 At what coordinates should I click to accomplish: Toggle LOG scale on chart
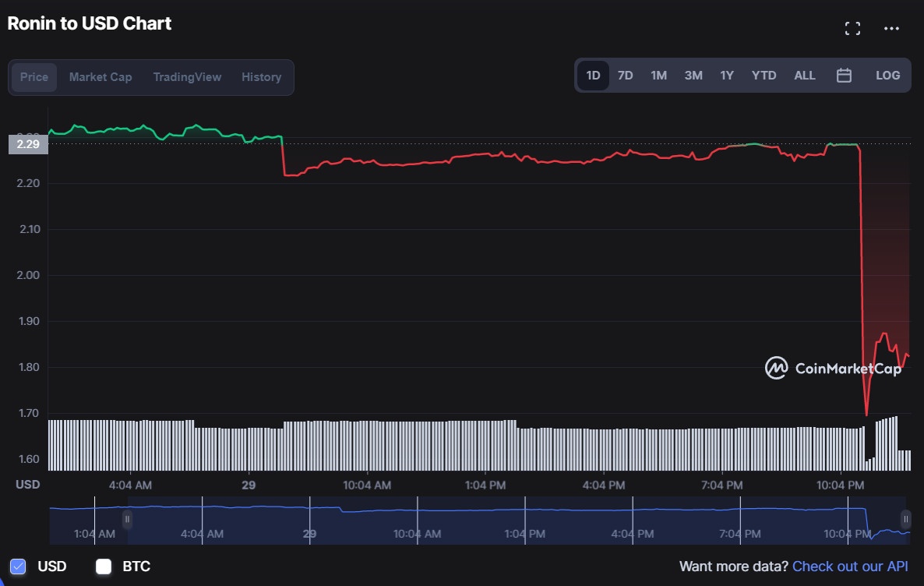pos(887,76)
